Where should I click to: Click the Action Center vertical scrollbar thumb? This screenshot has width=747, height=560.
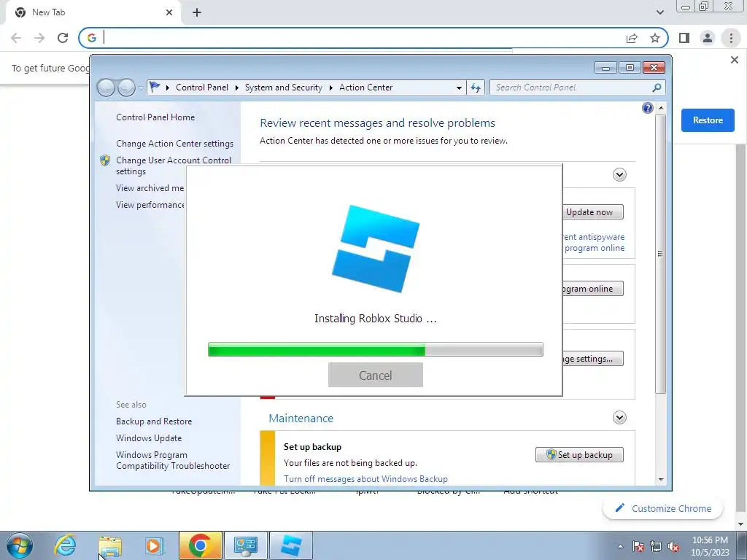pos(660,253)
